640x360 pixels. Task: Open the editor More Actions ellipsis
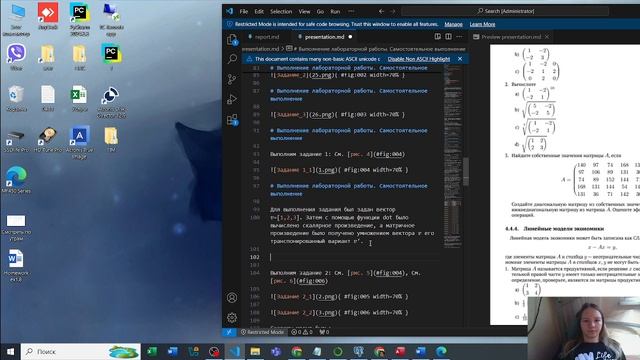(x=459, y=37)
